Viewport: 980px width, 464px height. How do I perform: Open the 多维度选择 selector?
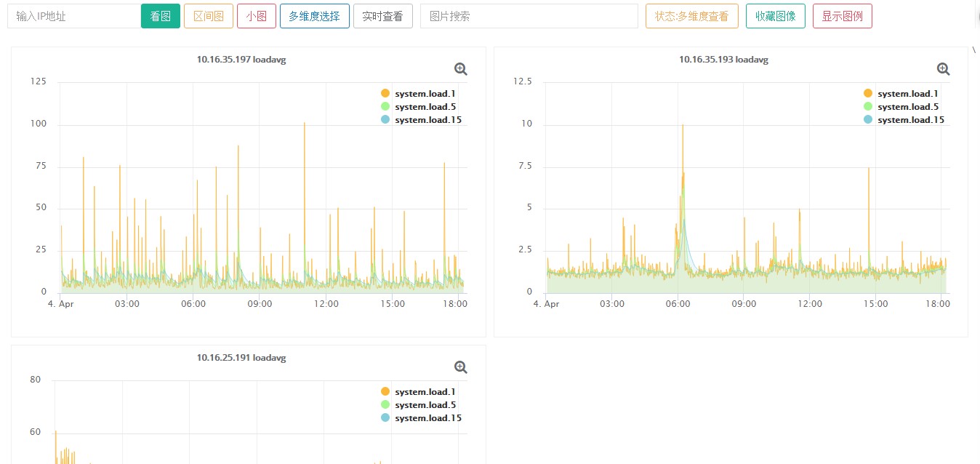click(314, 16)
